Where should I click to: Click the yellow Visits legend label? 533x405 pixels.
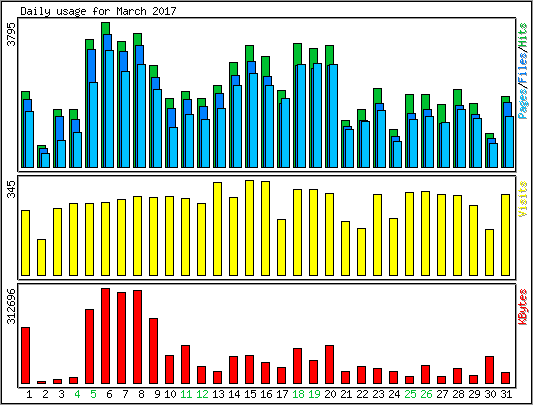(x=523, y=199)
